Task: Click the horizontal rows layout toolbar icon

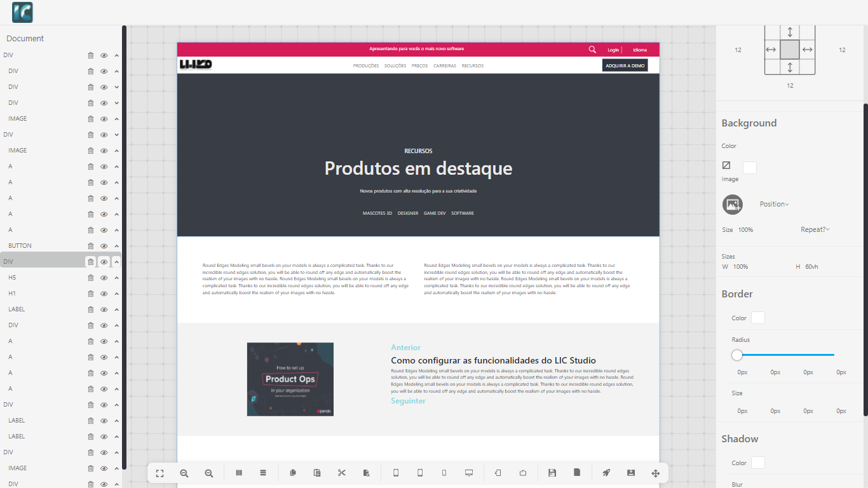Action: [263, 473]
